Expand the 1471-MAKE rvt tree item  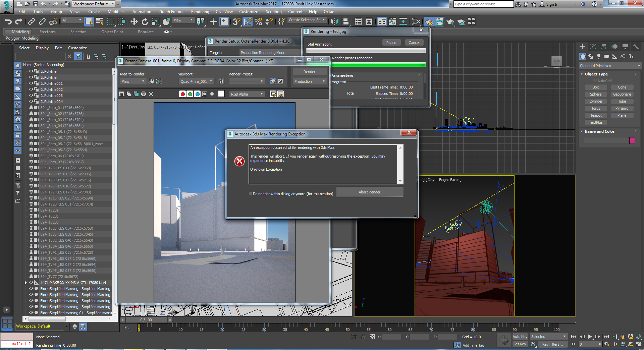point(26,283)
